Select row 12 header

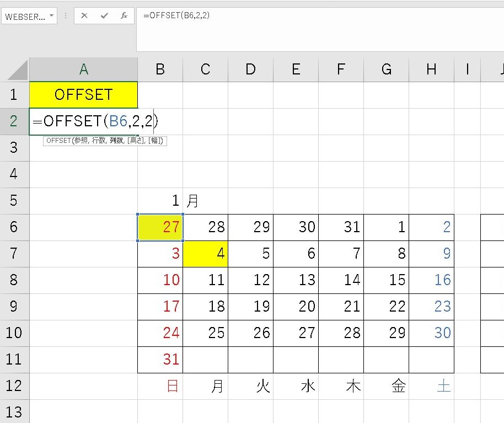(14, 385)
